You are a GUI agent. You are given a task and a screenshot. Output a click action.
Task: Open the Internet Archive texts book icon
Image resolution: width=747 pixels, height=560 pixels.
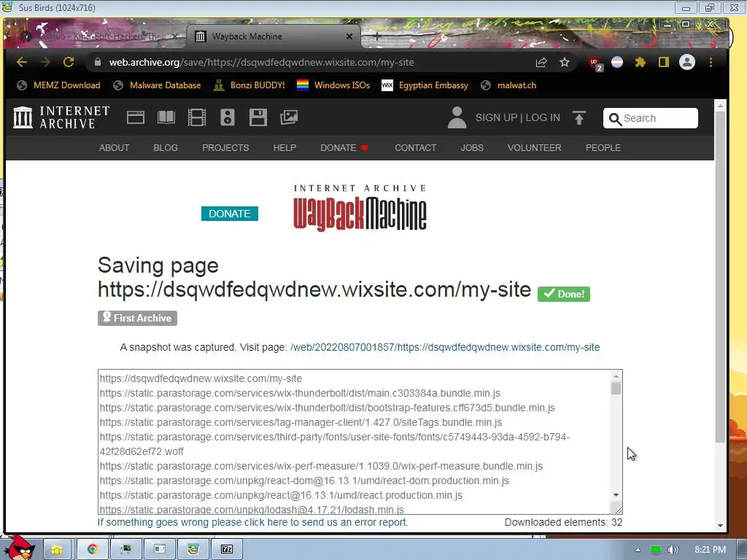pos(166,117)
